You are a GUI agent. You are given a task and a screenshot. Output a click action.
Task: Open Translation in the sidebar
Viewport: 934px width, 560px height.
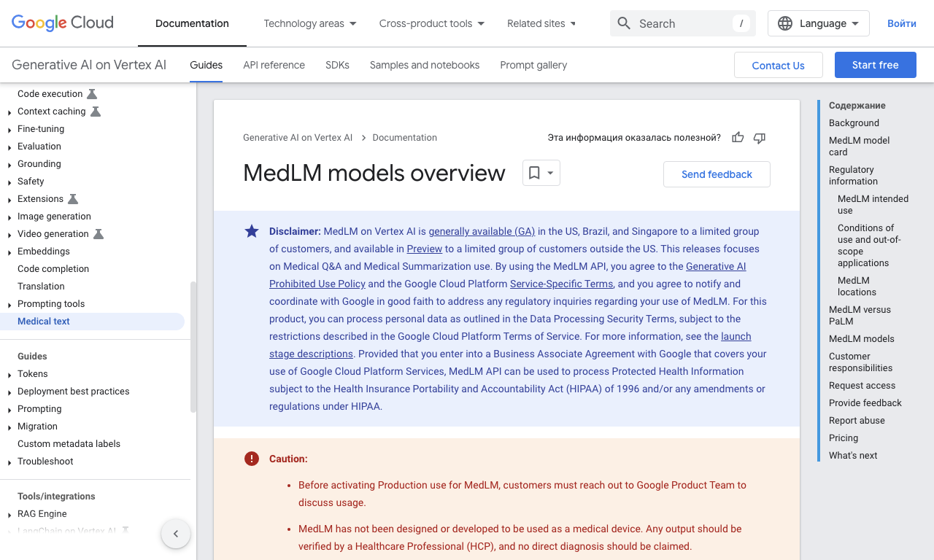(x=41, y=287)
